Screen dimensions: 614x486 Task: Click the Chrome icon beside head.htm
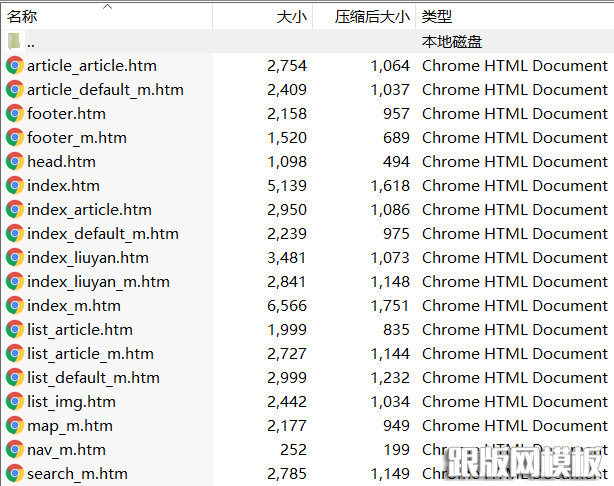[14, 162]
